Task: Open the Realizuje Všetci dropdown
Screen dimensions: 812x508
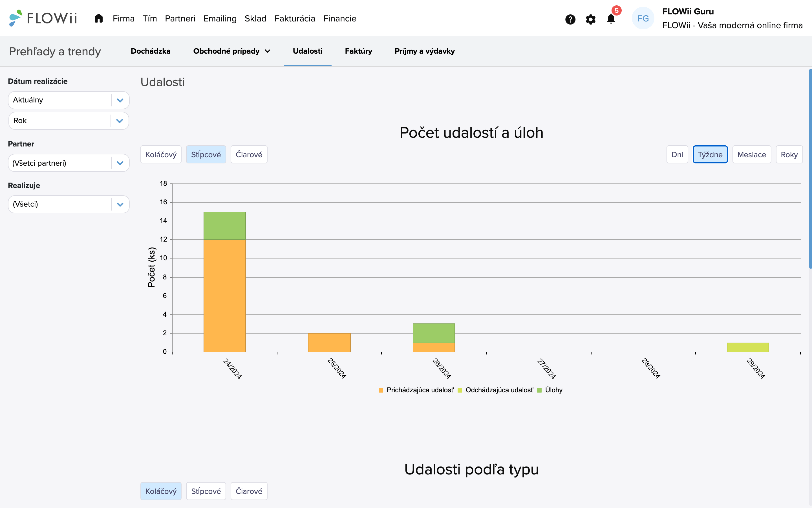Action: (x=69, y=204)
